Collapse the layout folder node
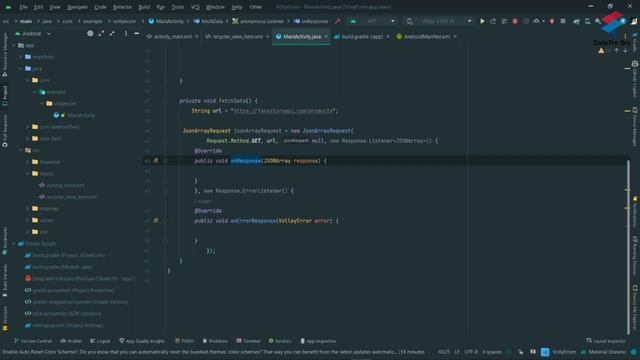Viewport: 640px width, 360px height. coord(28,173)
